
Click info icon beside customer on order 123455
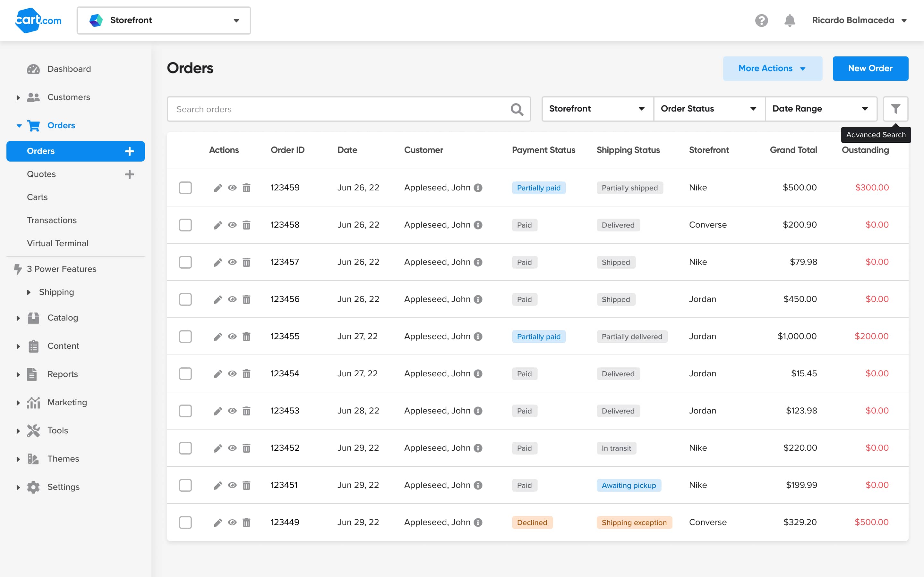tap(478, 337)
